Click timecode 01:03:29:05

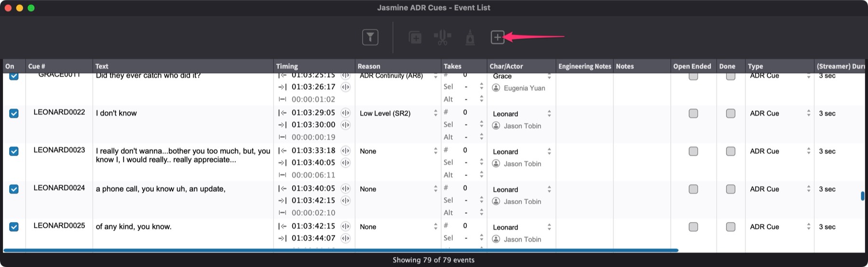[x=313, y=113]
